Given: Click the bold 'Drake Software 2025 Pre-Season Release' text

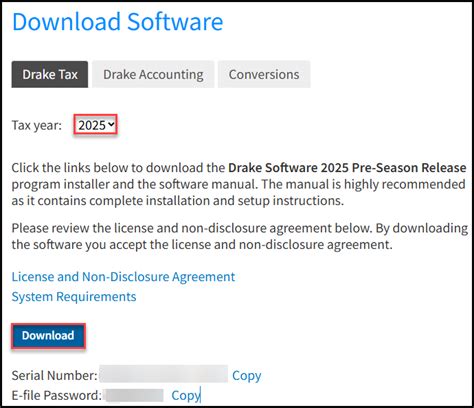Looking at the screenshot, I should [x=347, y=167].
